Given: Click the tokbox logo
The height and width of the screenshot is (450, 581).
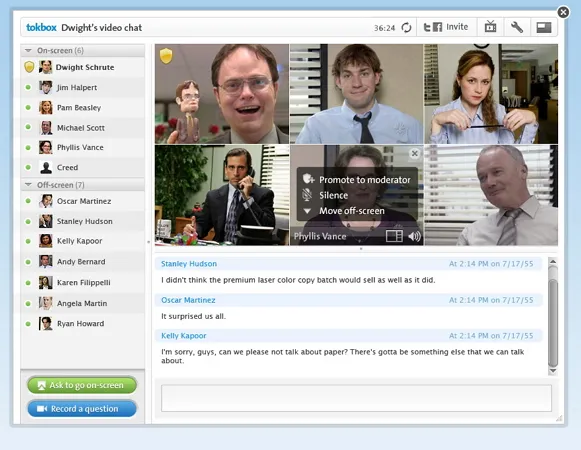Looking at the screenshot, I should [41, 27].
